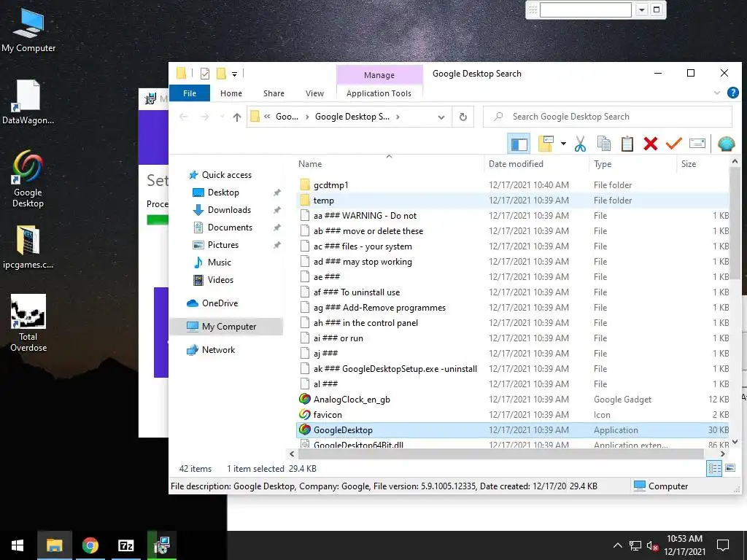Open the Application Tools tab
Image resolution: width=747 pixels, height=560 pixels.
tap(379, 93)
